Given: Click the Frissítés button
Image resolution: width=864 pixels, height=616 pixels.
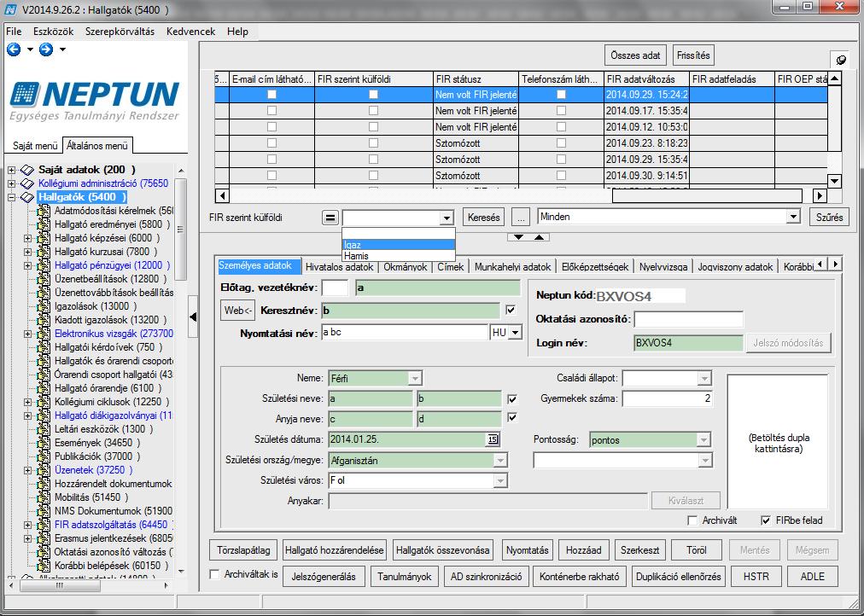Looking at the screenshot, I should [x=693, y=55].
